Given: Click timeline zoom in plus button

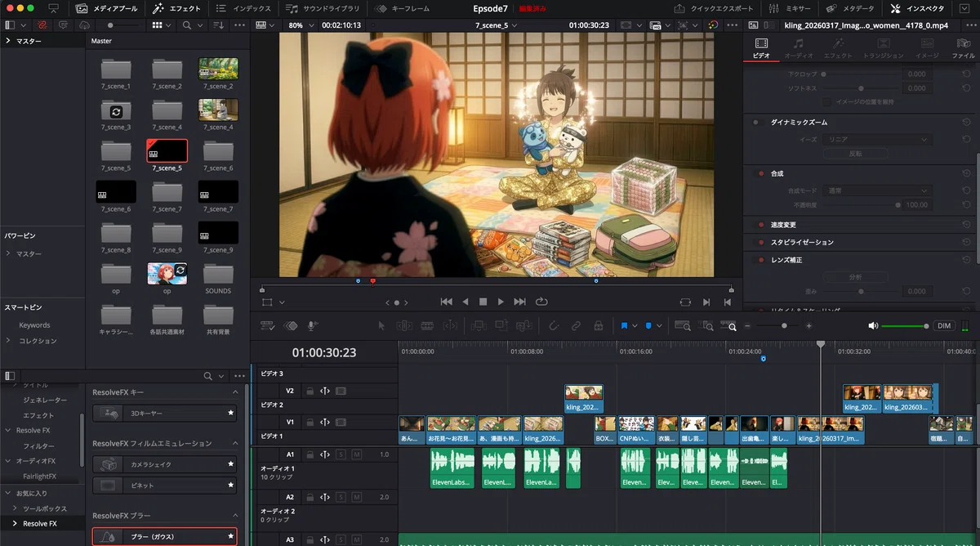Looking at the screenshot, I should click(x=808, y=325).
